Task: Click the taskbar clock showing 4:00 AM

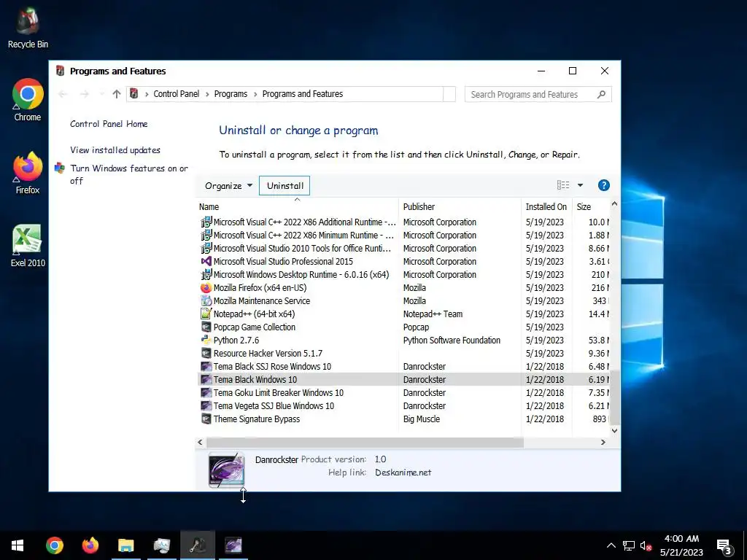Action: click(x=681, y=545)
